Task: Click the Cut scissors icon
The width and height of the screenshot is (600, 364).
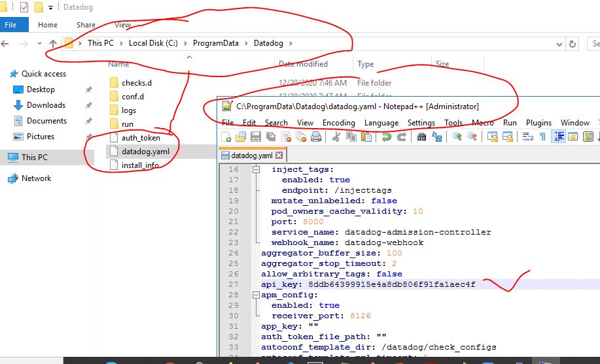Action: pos(336,137)
